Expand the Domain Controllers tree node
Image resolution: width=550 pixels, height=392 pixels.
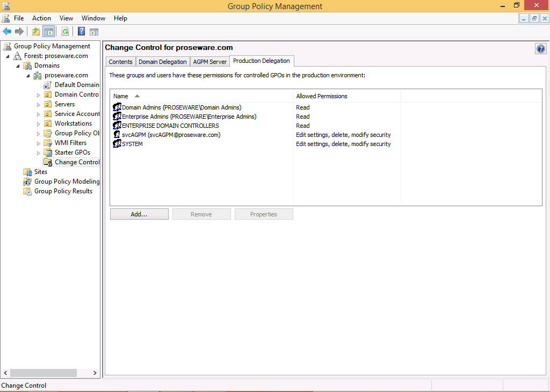(38, 95)
